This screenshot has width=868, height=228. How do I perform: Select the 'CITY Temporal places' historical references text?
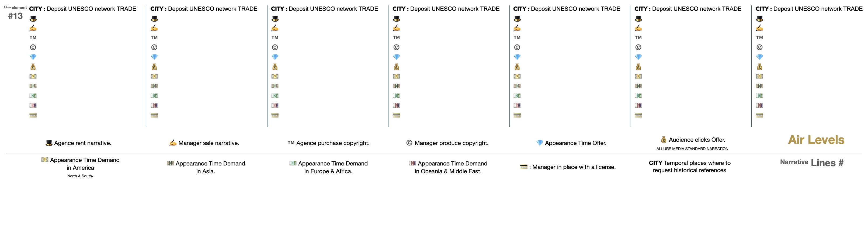point(689,167)
